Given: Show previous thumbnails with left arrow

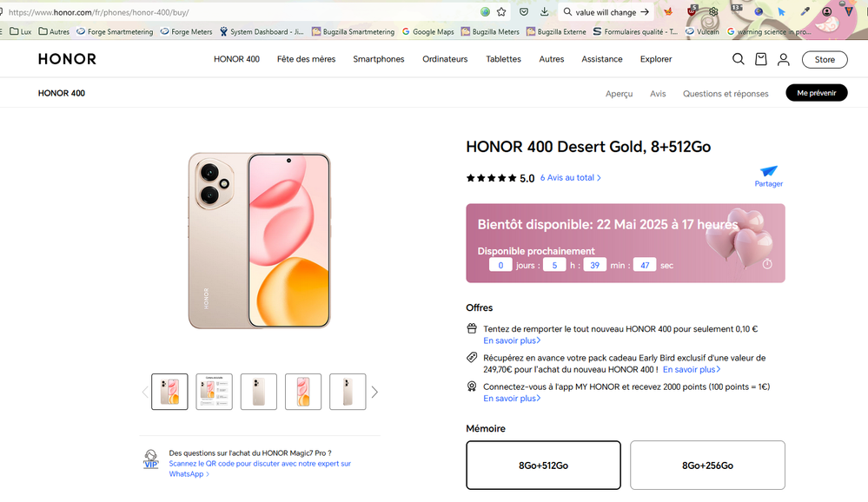Looking at the screenshot, I should pyautogui.click(x=145, y=393).
